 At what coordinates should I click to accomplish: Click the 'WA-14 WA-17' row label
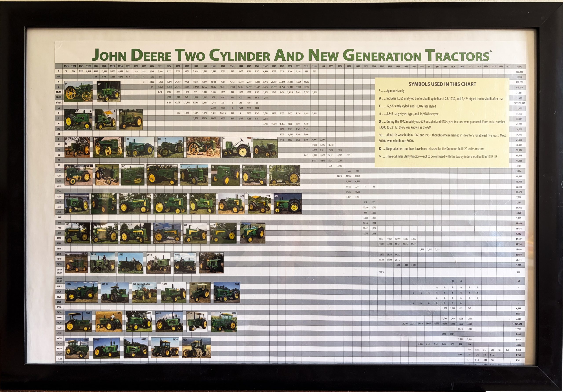[59, 280]
